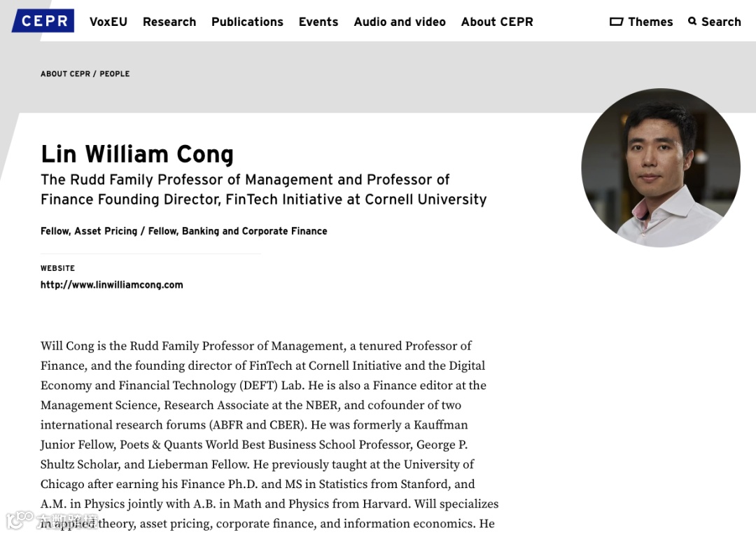Open the About CEPR menu
Viewport: 756px width, 535px height.
point(497,22)
